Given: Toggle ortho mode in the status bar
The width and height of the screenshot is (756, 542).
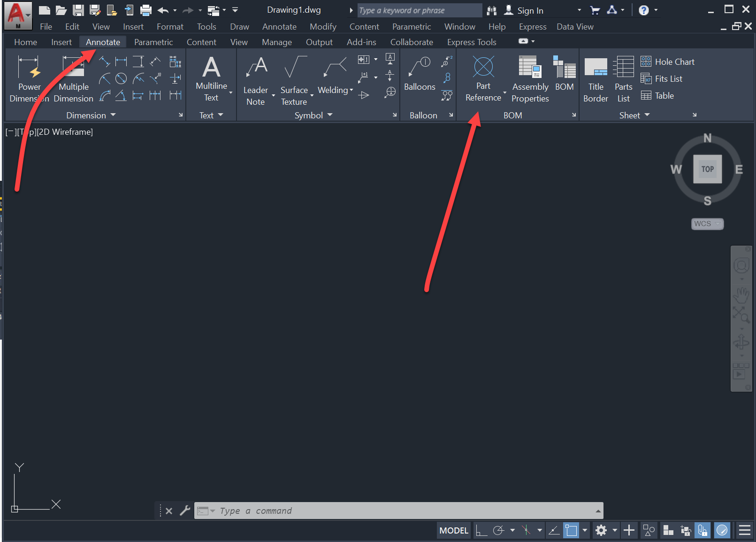Looking at the screenshot, I should pyautogui.click(x=481, y=530).
